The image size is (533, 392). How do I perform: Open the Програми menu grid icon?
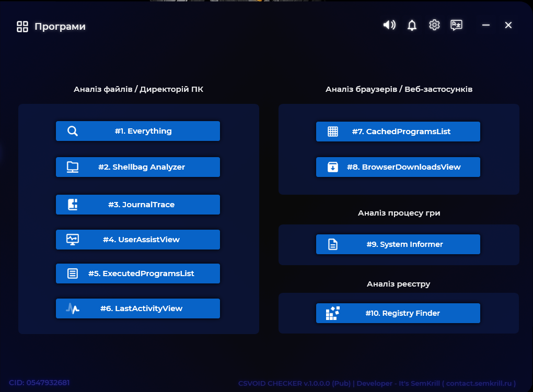pos(22,27)
